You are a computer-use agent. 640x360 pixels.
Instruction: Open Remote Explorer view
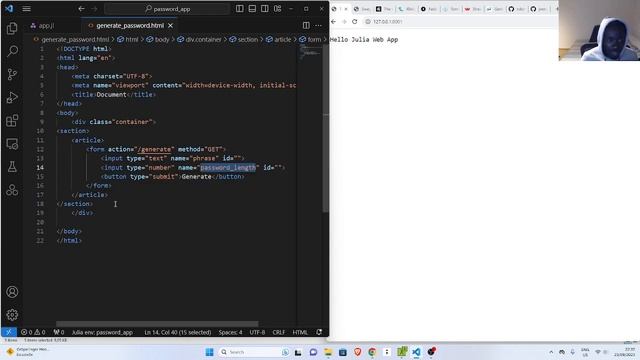[12, 144]
